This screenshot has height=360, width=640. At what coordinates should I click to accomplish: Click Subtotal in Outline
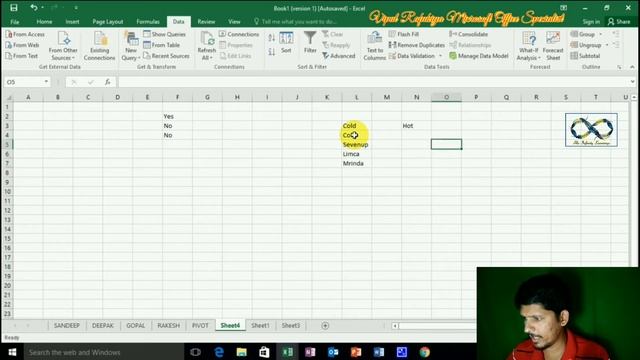[x=585, y=56]
